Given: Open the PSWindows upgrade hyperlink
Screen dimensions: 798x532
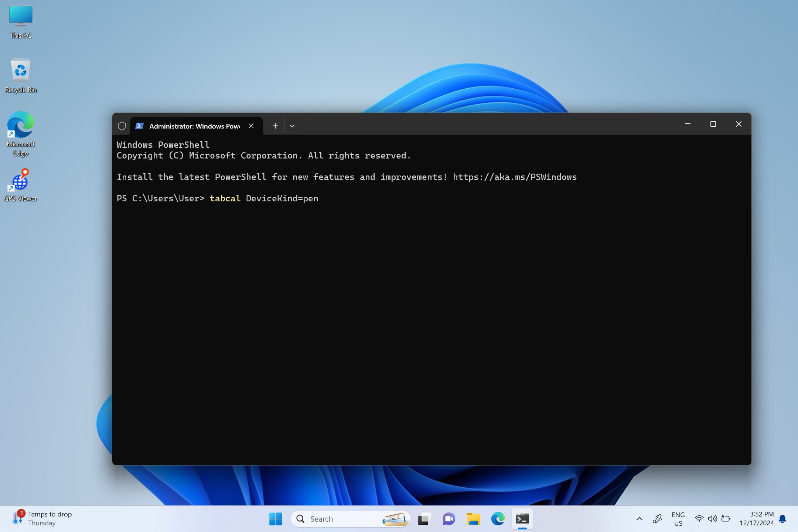Looking at the screenshot, I should pos(515,176).
